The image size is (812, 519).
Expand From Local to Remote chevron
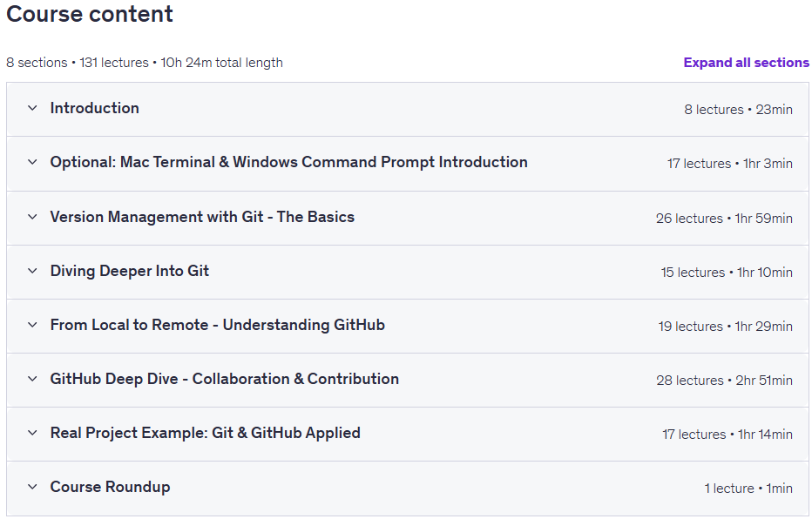point(32,325)
